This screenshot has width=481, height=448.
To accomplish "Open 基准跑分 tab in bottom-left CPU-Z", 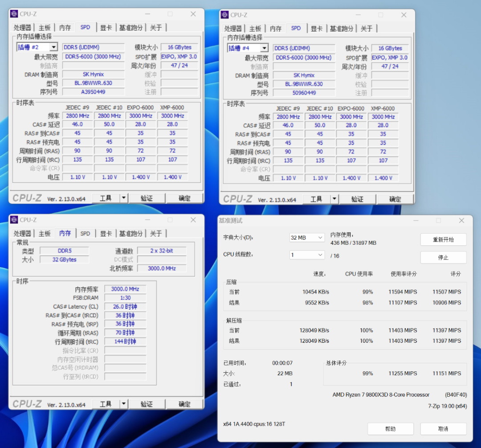I will pyautogui.click(x=131, y=234).
